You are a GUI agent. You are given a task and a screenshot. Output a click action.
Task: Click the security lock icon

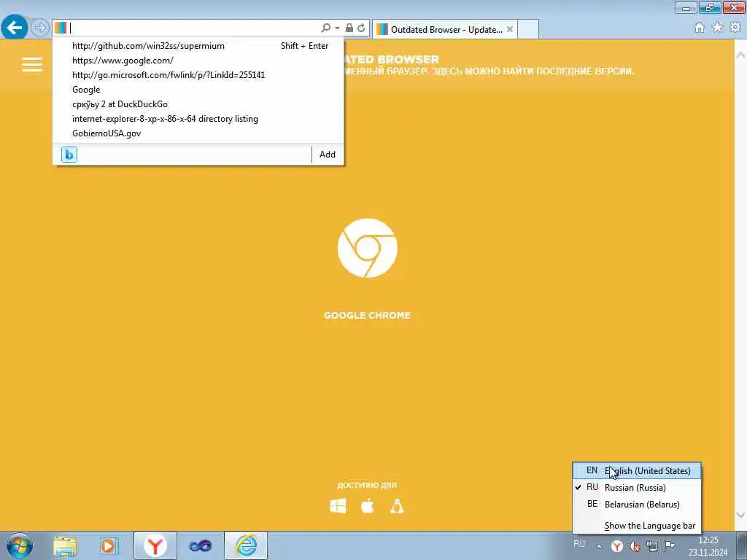pos(349,28)
